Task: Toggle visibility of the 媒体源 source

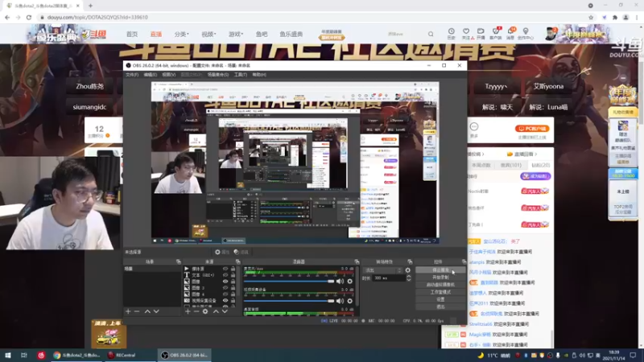Action: [225, 269]
